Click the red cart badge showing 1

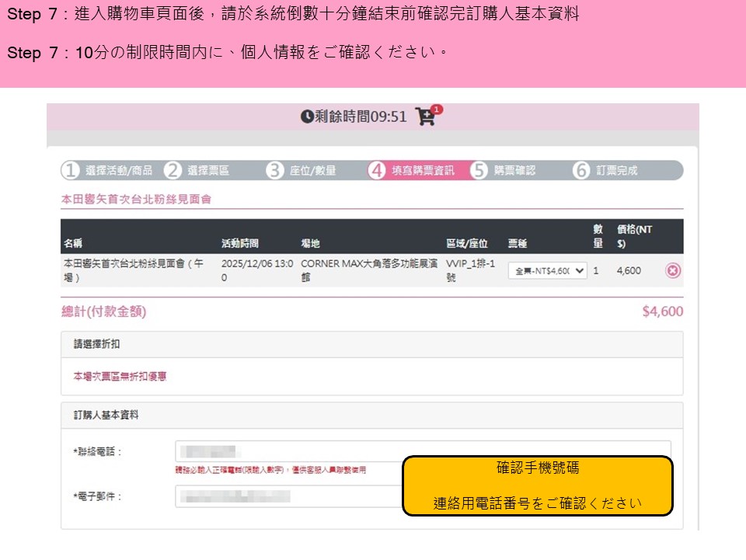[x=436, y=110]
